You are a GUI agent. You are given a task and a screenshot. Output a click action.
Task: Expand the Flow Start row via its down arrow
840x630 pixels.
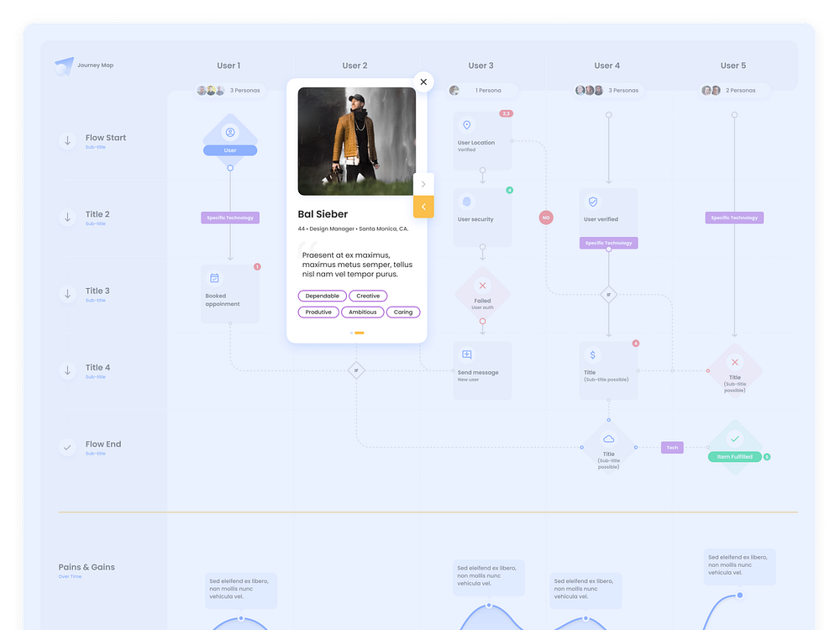point(67,141)
